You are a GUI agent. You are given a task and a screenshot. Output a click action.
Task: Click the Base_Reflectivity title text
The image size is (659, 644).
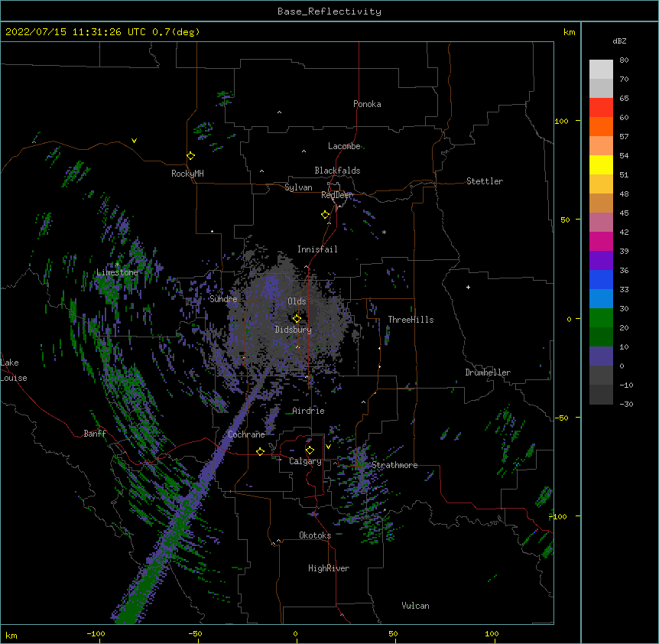(329, 11)
